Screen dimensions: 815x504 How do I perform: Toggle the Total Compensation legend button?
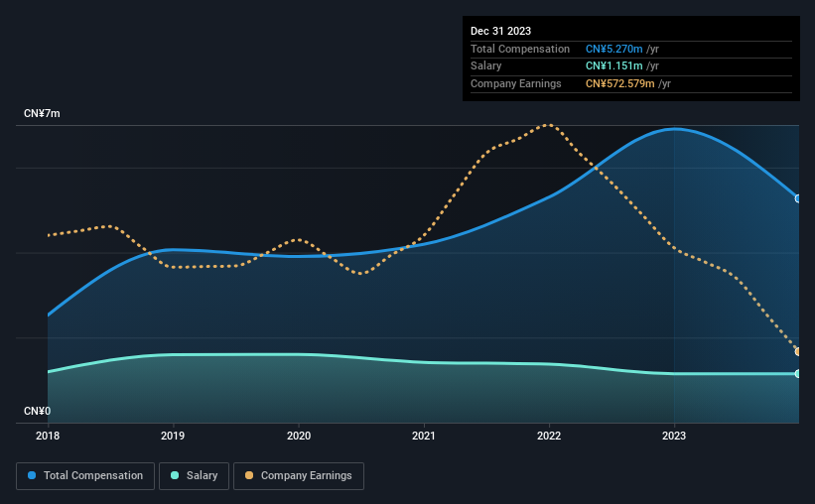(85, 476)
